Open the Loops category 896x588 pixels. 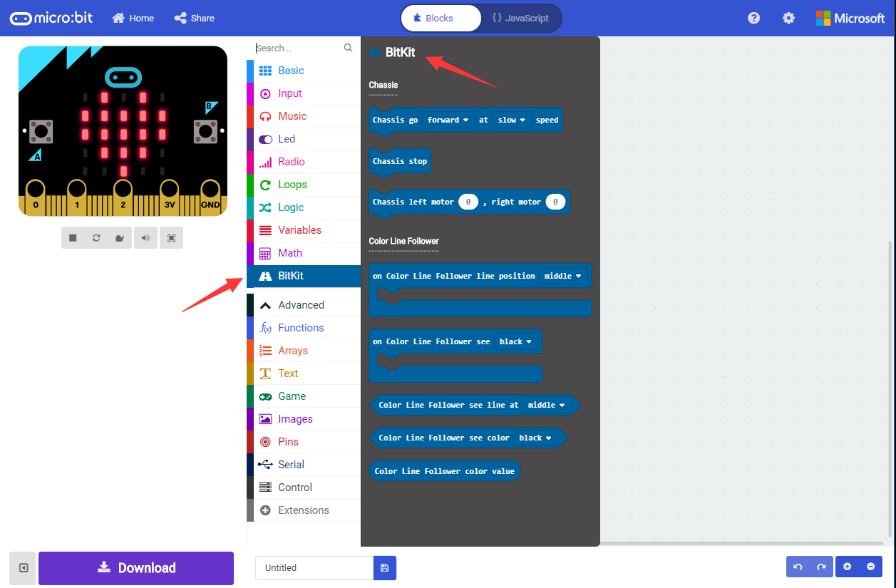coord(304,185)
